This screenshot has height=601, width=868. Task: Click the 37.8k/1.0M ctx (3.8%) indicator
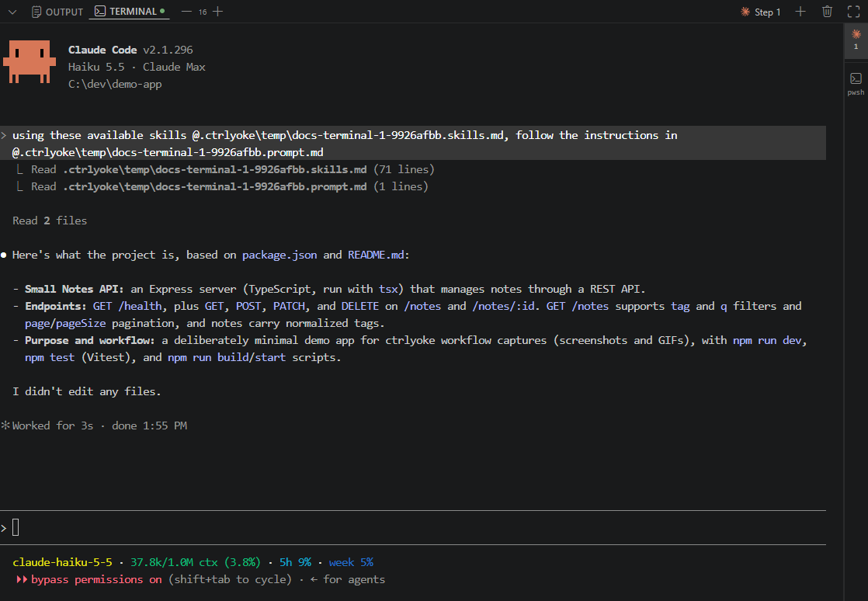[x=196, y=562]
